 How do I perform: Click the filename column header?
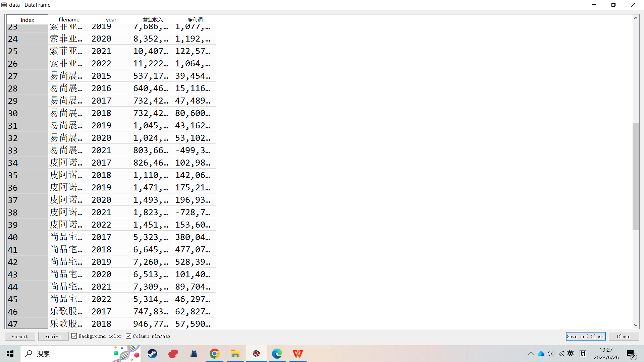tap(68, 19)
